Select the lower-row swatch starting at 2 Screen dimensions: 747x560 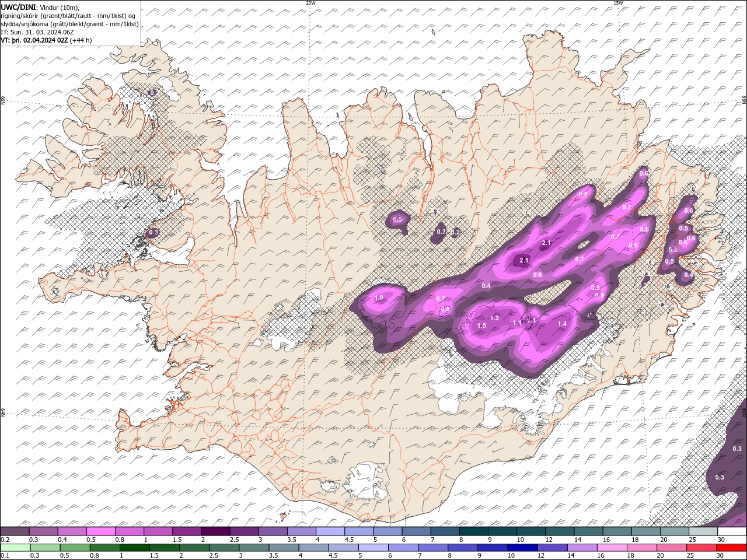click(x=194, y=548)
